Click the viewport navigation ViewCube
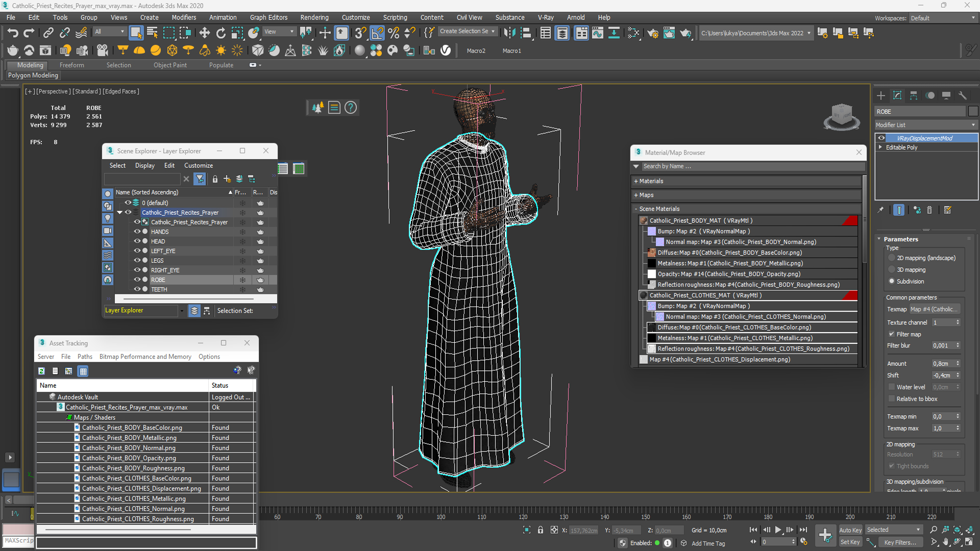The width and height of the screenshot is (980, 551). (x=842, y=116)
